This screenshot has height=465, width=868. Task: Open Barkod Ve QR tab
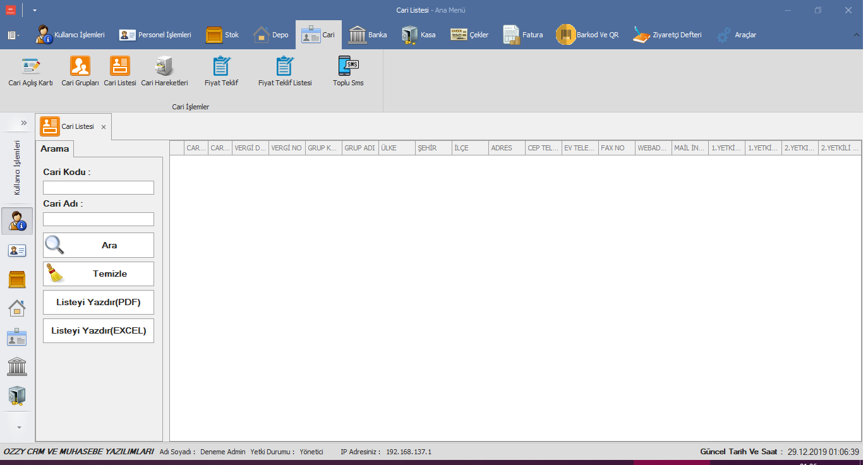click(x=587, y=35)
